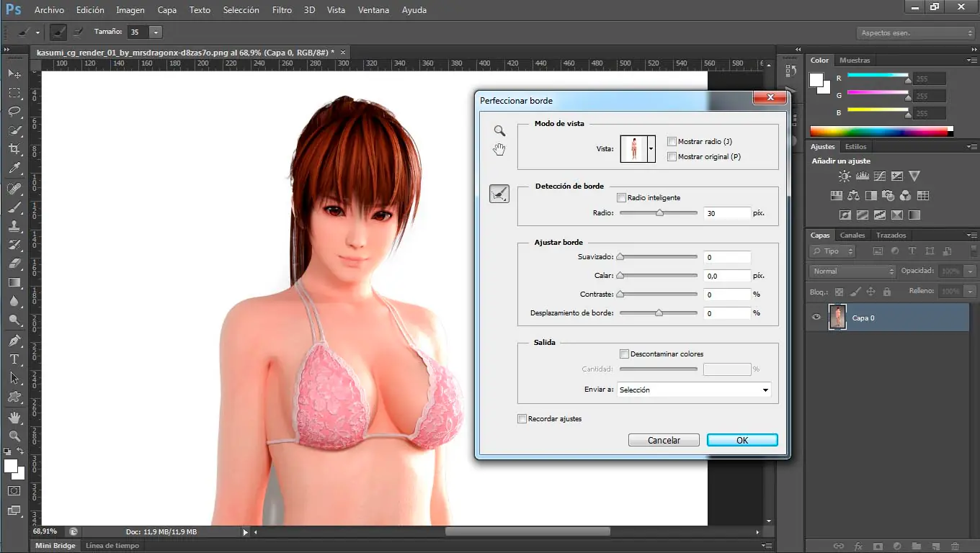Add an Invert adjustment
Screen dimensions: 980x553
click(x=845, y=215)
